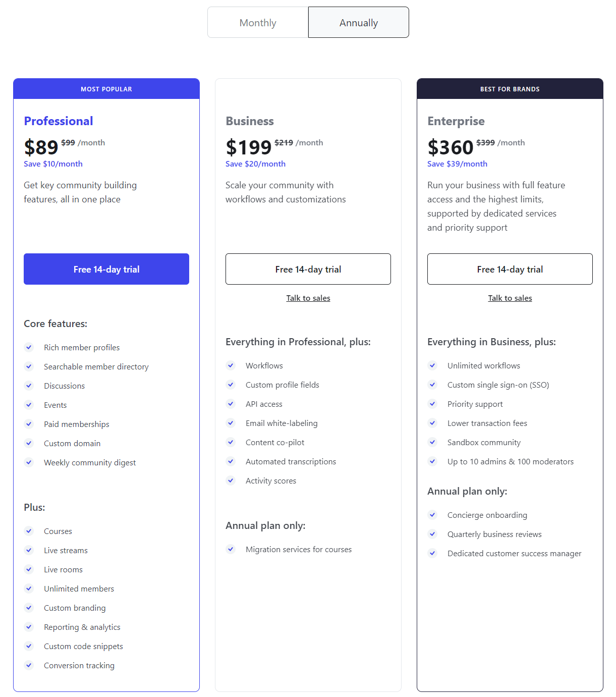Select Annually billing option
This screenshot has height=697, width=616.
358,23
